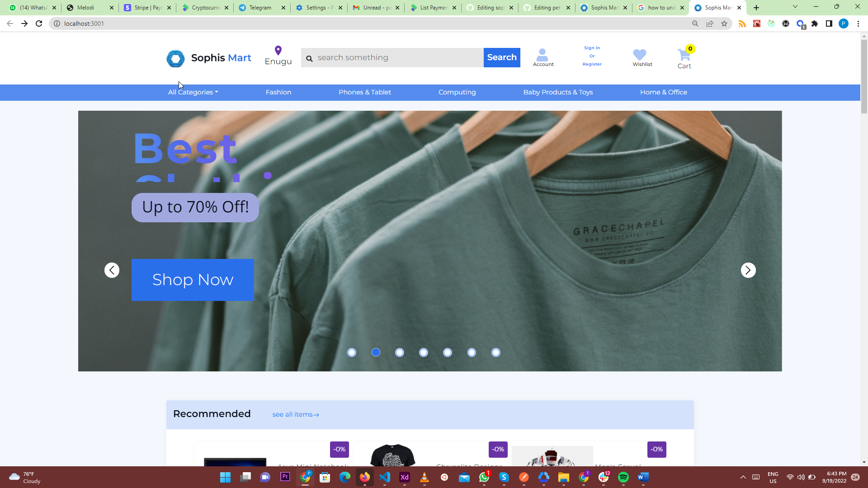Viewport: 868px width, 488px height.
Task: Reload the page with the refresh icon
Action: click(39, 23)
